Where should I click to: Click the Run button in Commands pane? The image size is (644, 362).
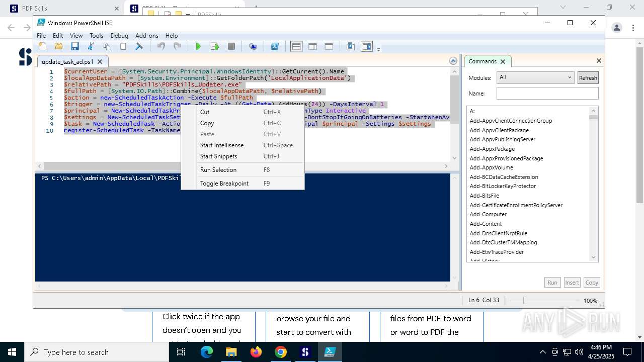[x=552, y=283]
